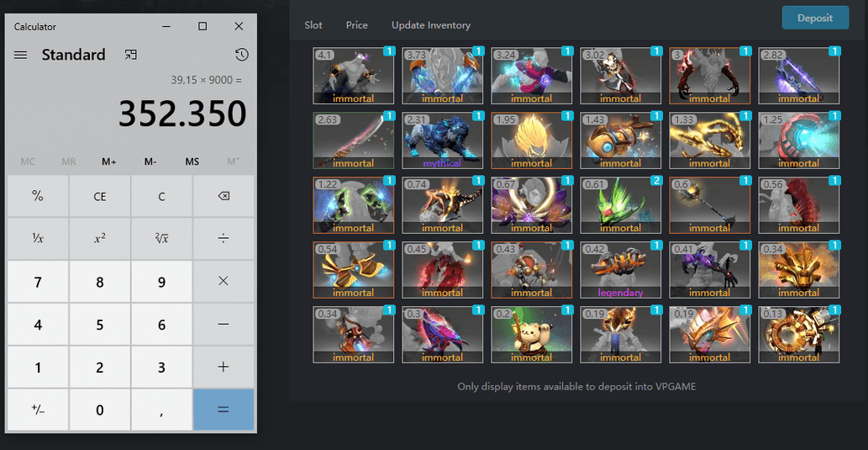The height and width of the screenshot is (450, 868).
Task: Select the 0.67 priced immortal item
Action: tap(531, 205)
